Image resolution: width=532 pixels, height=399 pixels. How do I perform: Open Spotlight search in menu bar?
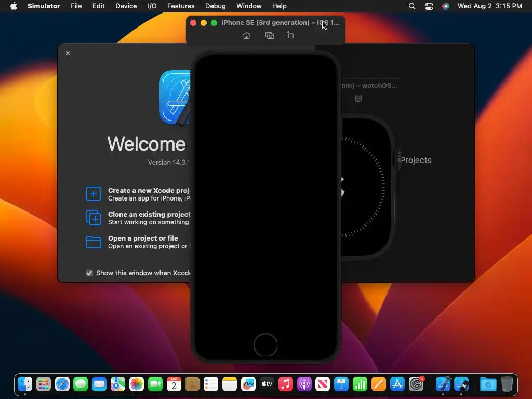tap(412, 6)
